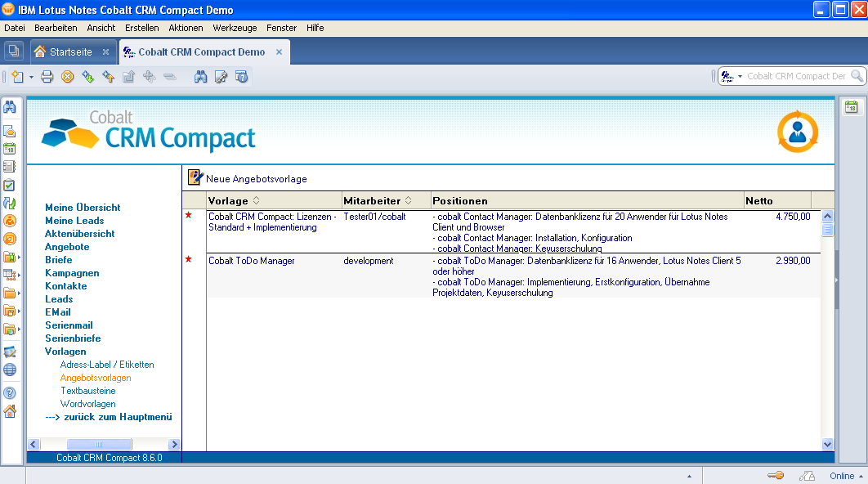Viewport: 868px width, 484px height.
Task: Open the calendar icon in bookmark sidebar
Action: click(x=10, y=149)
